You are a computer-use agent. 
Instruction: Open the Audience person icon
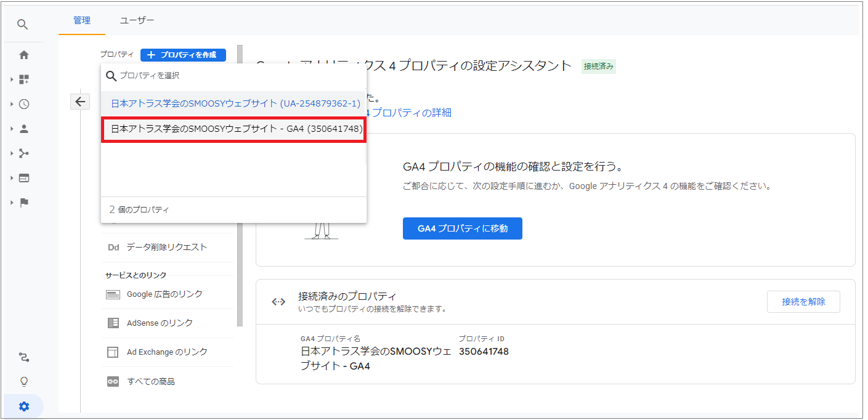(24, 129)
